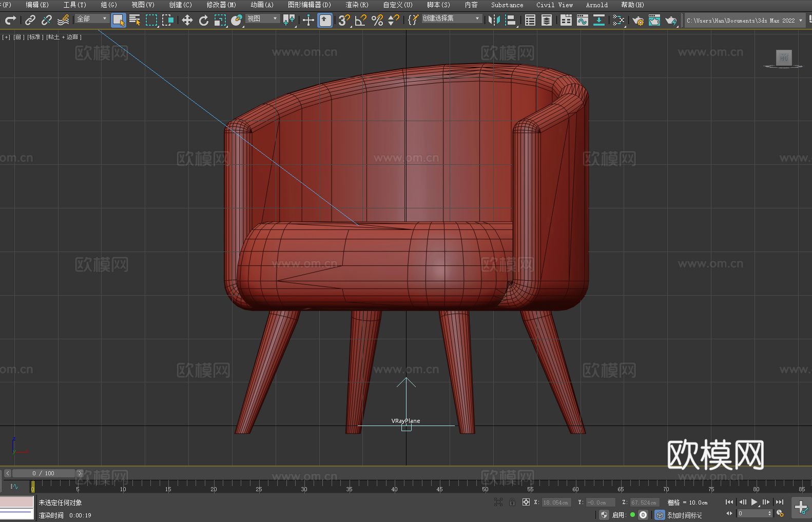
Task: Toggle Window/Crossing selection mode
Action: (x=168, y=20)
